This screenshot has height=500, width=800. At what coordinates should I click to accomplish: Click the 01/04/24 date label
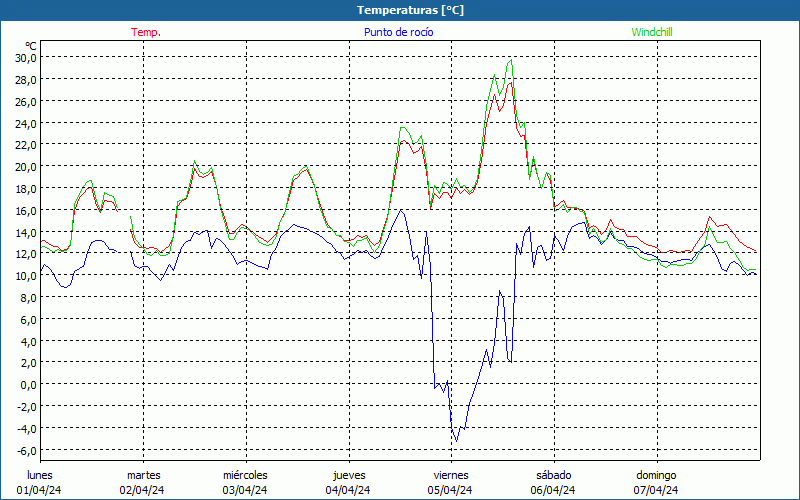tap(39, 490)
